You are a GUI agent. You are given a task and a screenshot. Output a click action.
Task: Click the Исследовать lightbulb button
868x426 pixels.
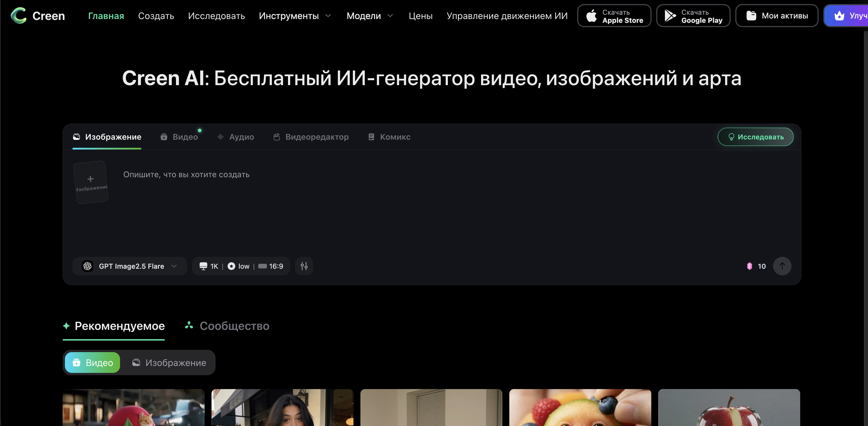755,137
